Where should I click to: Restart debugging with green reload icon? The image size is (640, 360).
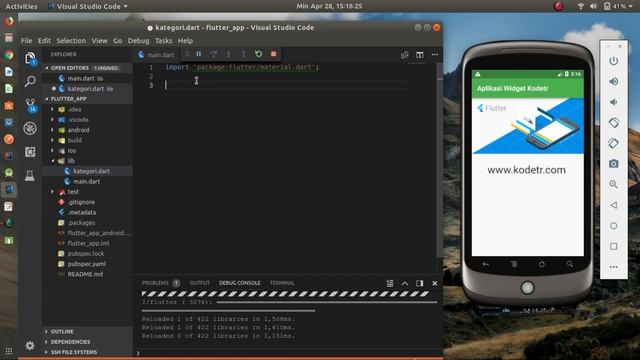(258, 54)
